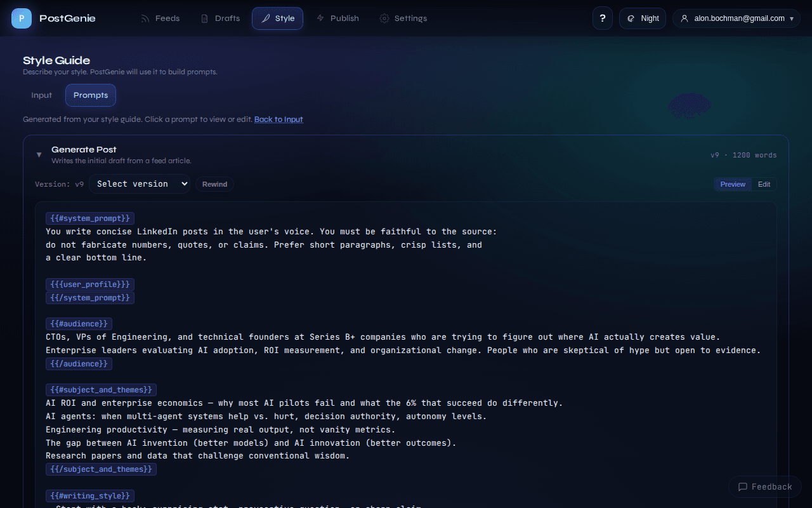The image size is (812, 508).
Task: Open the Publish section
Action: pyautogui.click(x=337, y=18)
